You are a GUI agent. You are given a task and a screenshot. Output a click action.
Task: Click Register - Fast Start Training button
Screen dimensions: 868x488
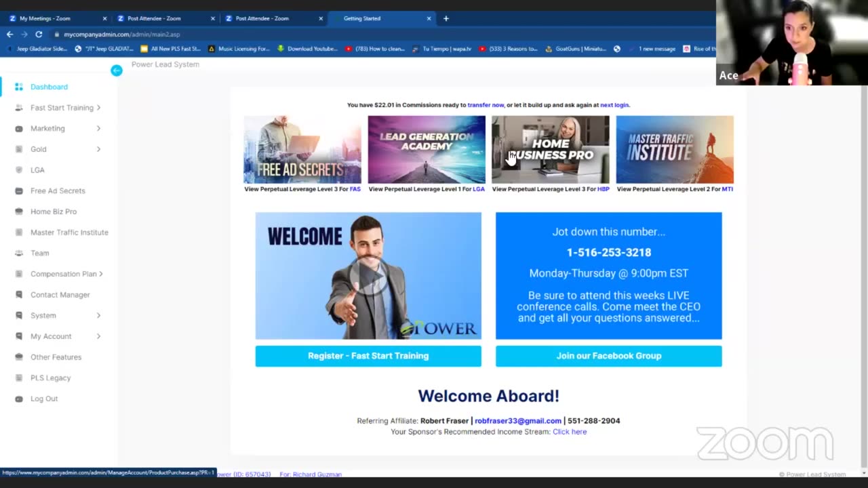[x=368, y=356]
